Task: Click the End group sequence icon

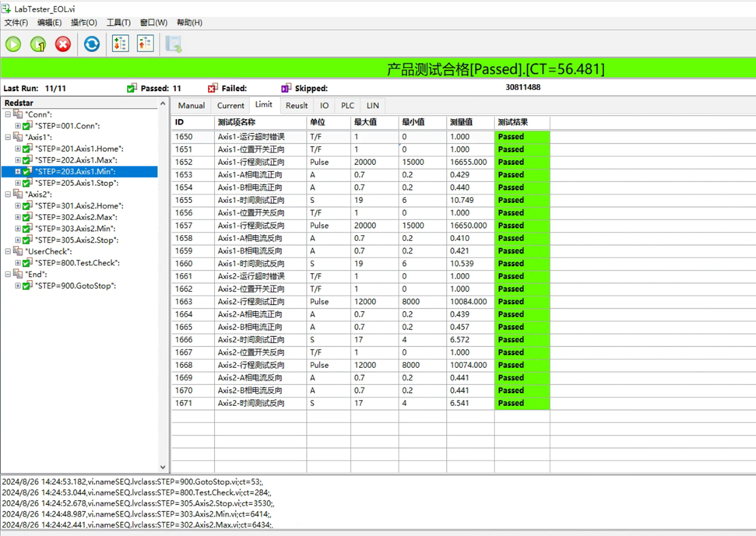Action: pyautogui.click(x=18, y=274)
